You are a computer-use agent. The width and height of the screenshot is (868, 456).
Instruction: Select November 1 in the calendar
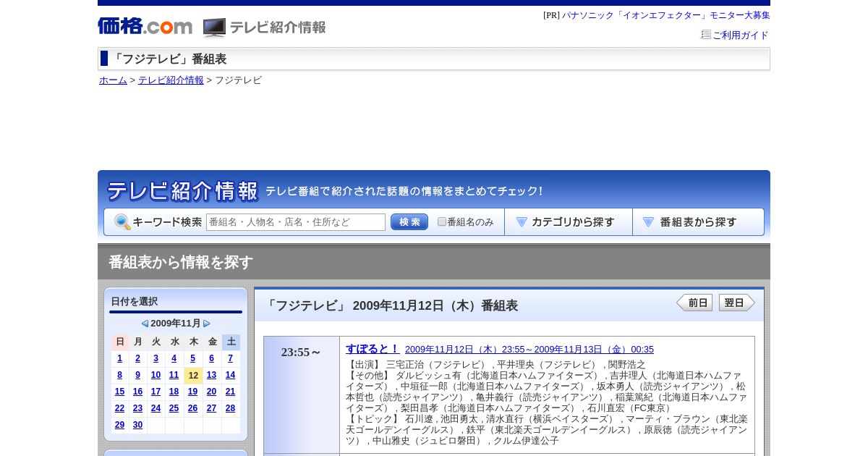(x=119, y=358)
